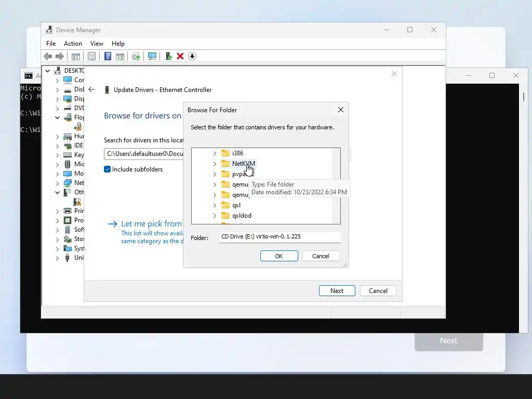Image resolution: width=532 pixels, height=399 pixels.
Task: Go back in the Update Drivers wizard
Action: pos(91,89)
